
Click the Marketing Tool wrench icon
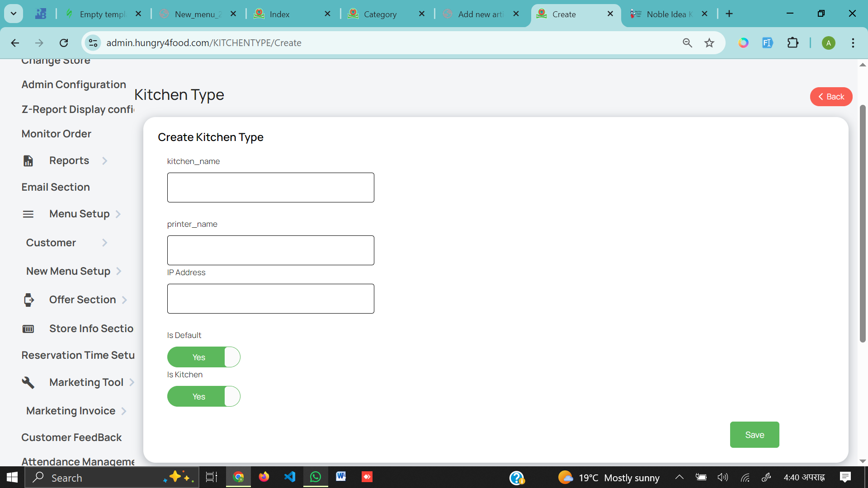(x=28, y=382)
